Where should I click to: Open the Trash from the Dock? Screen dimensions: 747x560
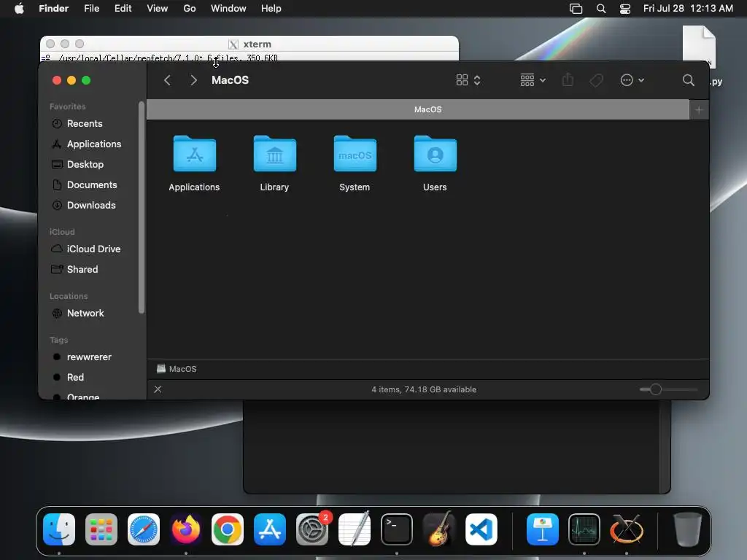[x=687, y=529]
